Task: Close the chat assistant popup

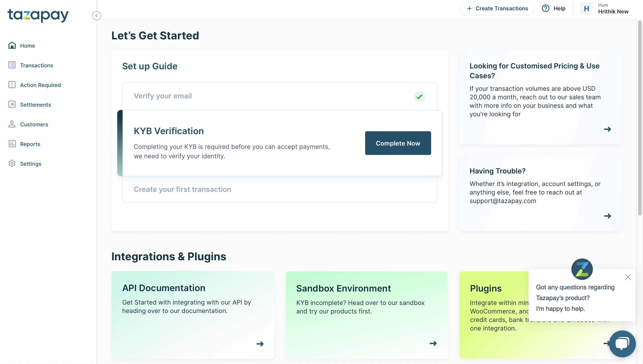Action: (628, 277)
